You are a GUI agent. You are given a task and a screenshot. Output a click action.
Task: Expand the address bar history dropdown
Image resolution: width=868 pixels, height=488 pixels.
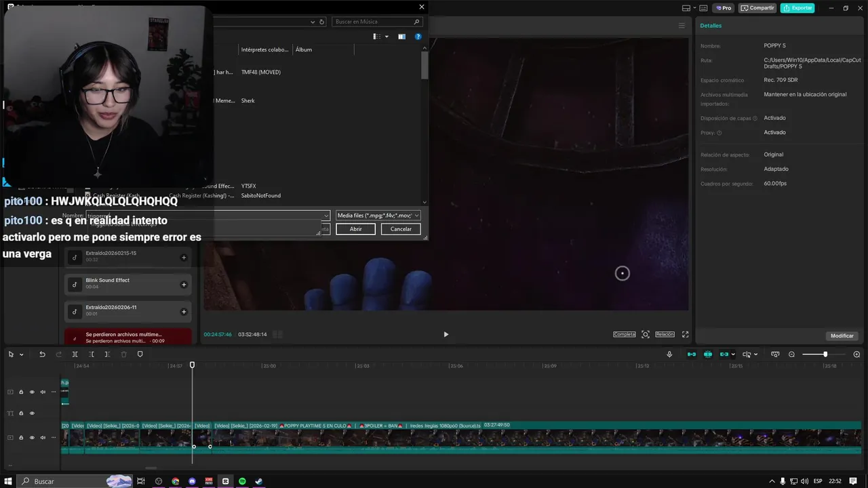click(x=313, y=22)
